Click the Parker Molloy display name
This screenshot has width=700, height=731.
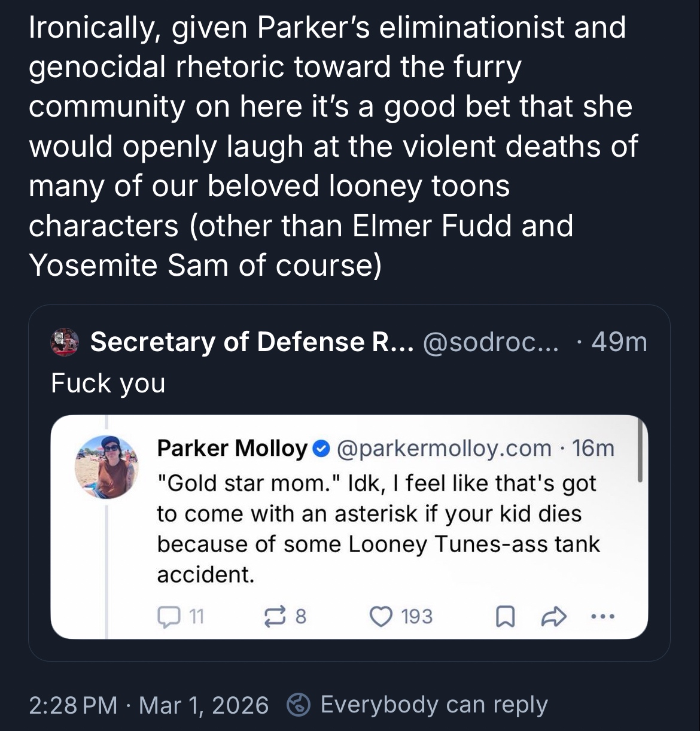pyautogui.click(x=232, y=447)
